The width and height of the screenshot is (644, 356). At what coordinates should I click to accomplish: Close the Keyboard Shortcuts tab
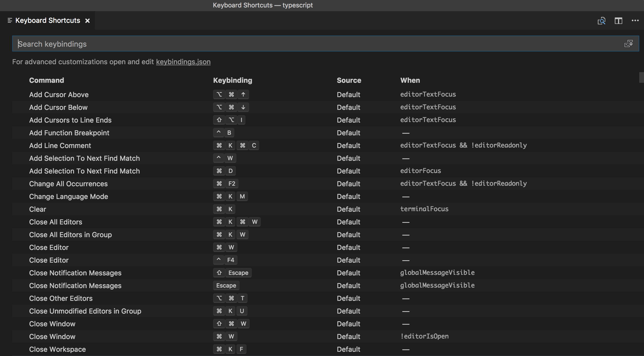87,21
